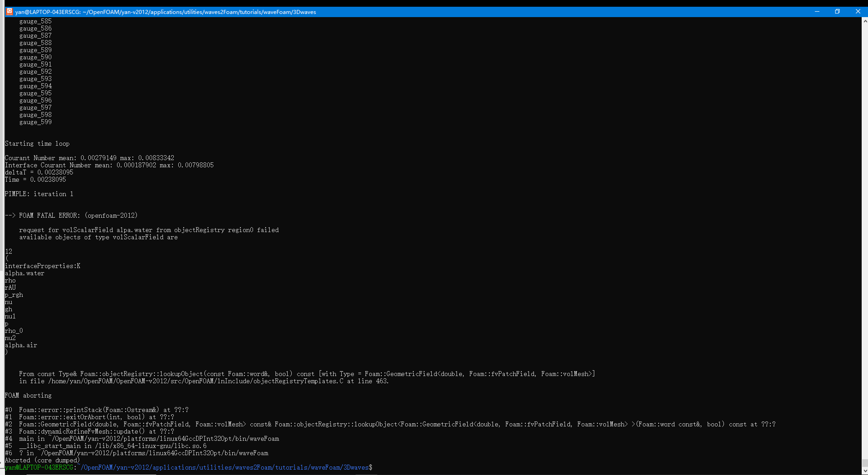Click the terminal app icon in title bar
The width and height of the screenshot is (868, 475).
click(9, 12)
